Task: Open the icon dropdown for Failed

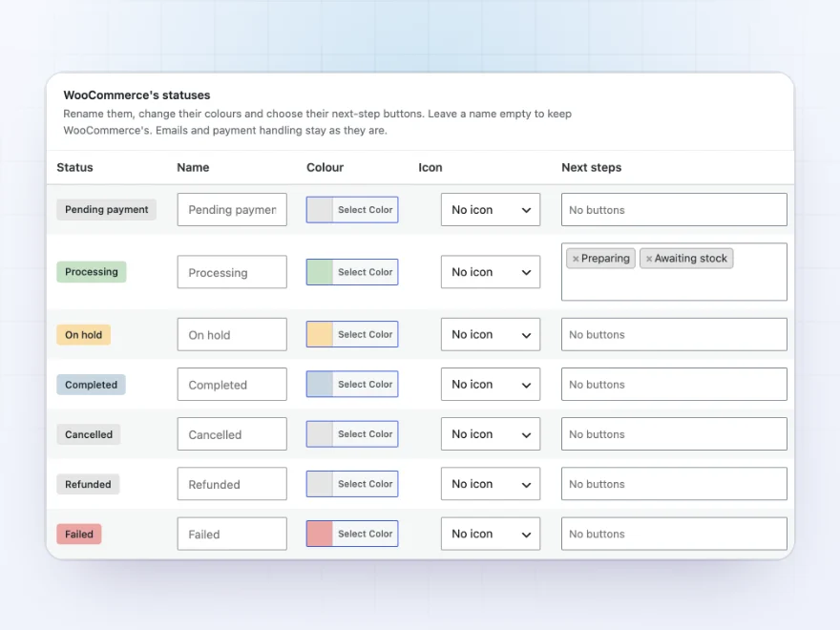Action: point(491,534)
